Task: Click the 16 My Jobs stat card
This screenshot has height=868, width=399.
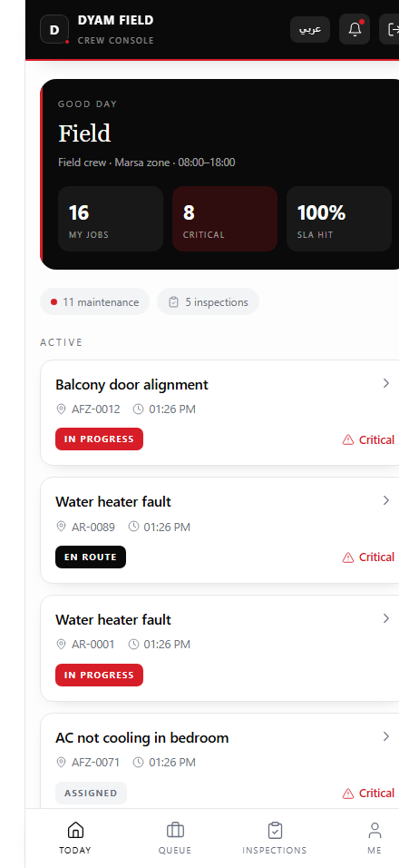Action: point(111,219)
